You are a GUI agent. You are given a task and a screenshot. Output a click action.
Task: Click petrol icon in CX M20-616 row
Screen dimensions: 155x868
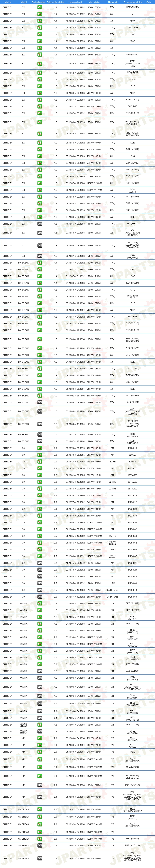40,448
